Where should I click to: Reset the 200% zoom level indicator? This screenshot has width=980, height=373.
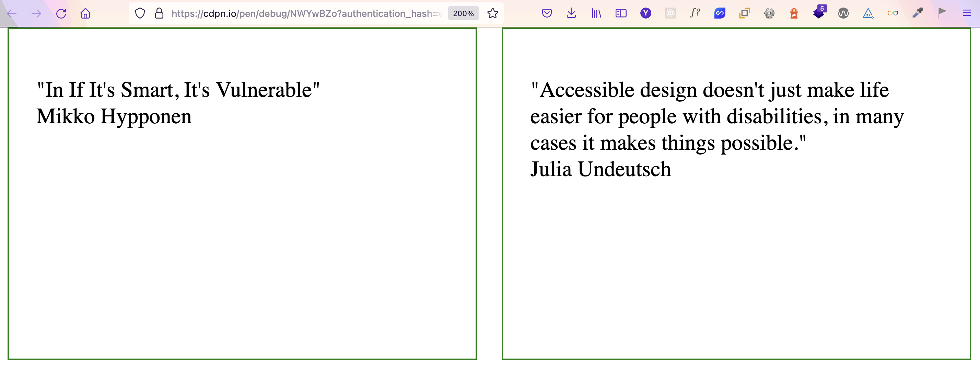click(x=463, y=14)
